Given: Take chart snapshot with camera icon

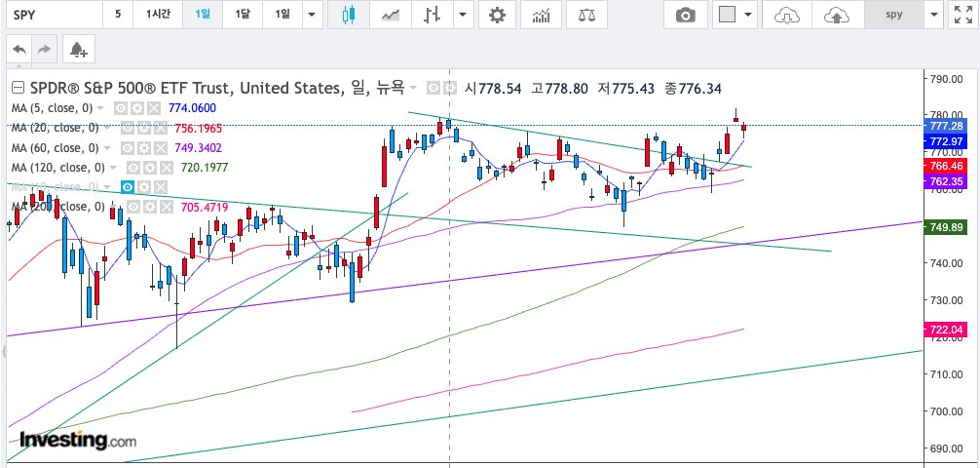Looking at the screenshot, I should [x=686, y=15].
